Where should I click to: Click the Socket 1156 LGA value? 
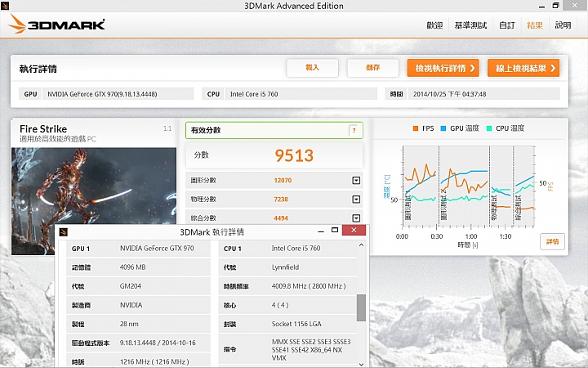click(x=296, y=324)
